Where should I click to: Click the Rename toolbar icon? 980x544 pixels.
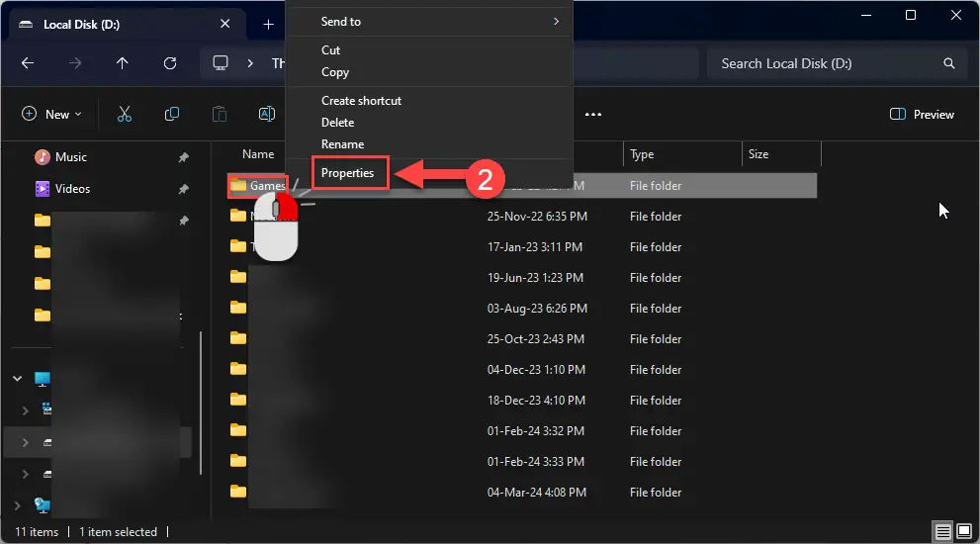tap(267, 114)
